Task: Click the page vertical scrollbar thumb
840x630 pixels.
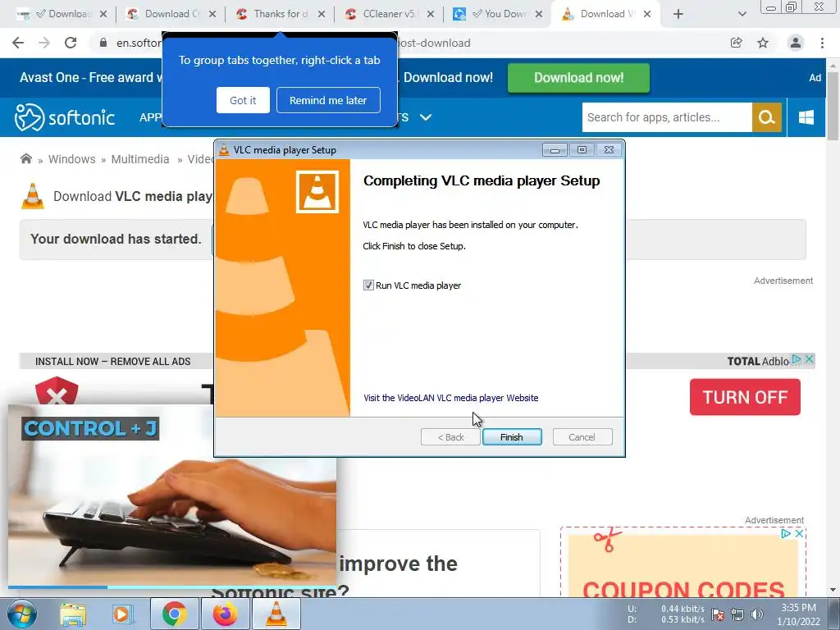Action: 833,104
